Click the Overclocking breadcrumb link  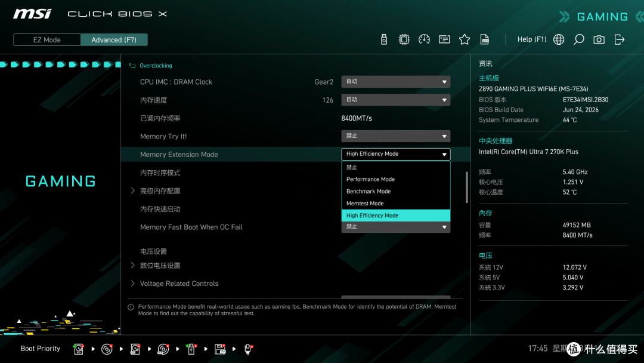coord(156,66)
